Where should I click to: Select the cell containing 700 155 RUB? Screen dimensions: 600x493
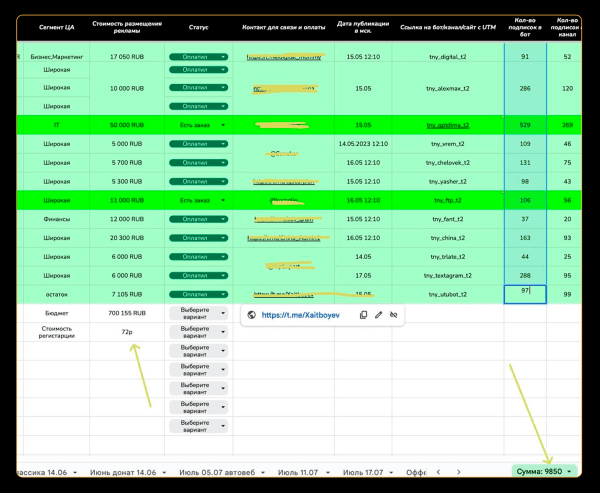(x=126, y=313)
